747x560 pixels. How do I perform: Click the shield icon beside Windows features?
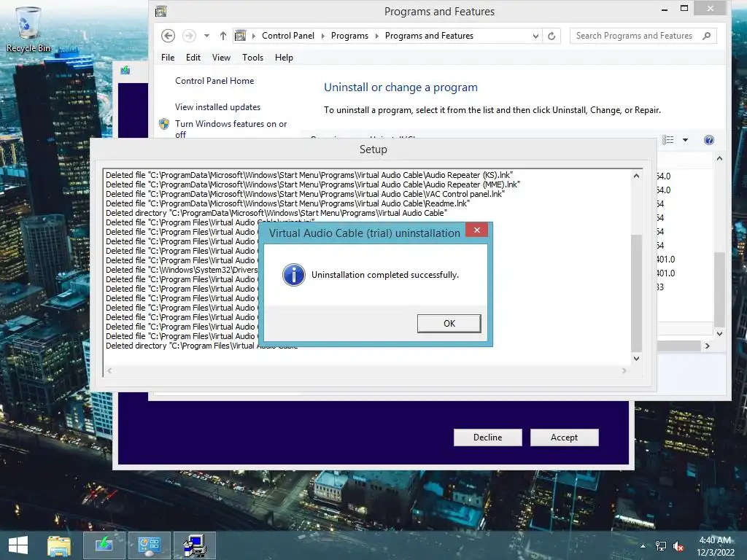point(164,124)
